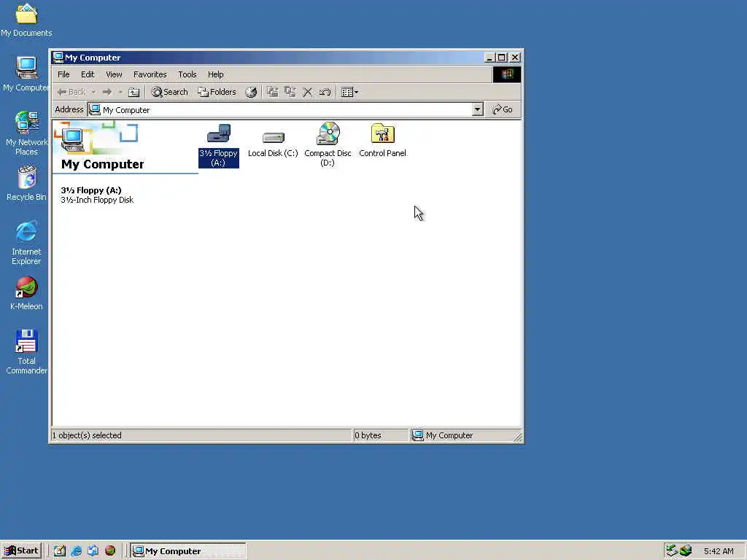
Task: Open the History toolbar icon
Action: (251, 93)
